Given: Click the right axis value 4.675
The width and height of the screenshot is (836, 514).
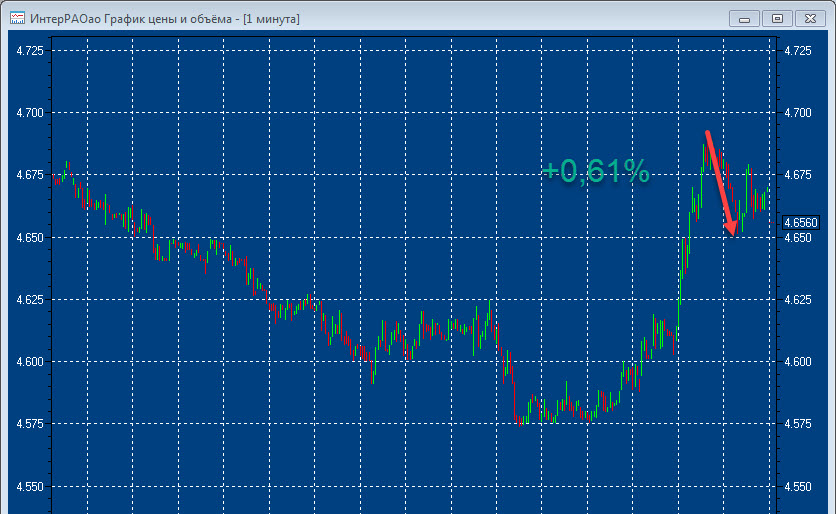Looking at the screenshot, I should (798, 174).
